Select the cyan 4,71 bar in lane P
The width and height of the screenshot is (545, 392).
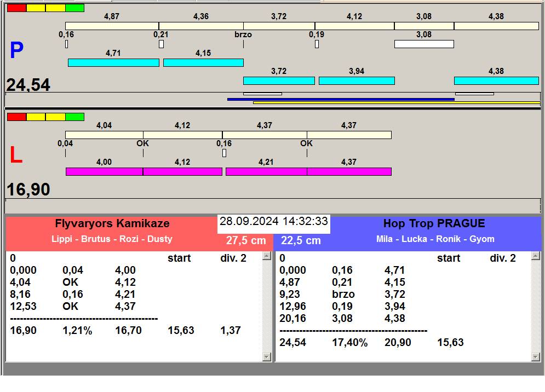114,62
